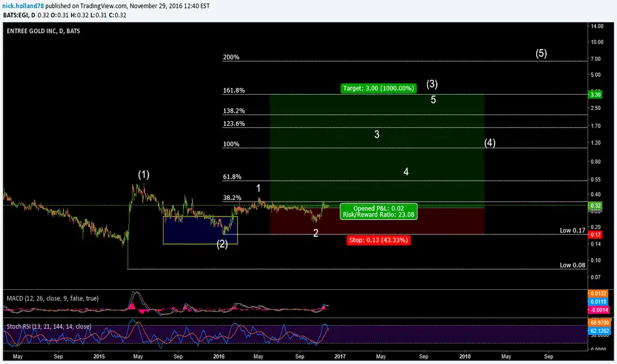Click the 0.0132 orange MACD value tag
Image resolution: width=617 pixels, height=364 pixels.
[598, 294]
